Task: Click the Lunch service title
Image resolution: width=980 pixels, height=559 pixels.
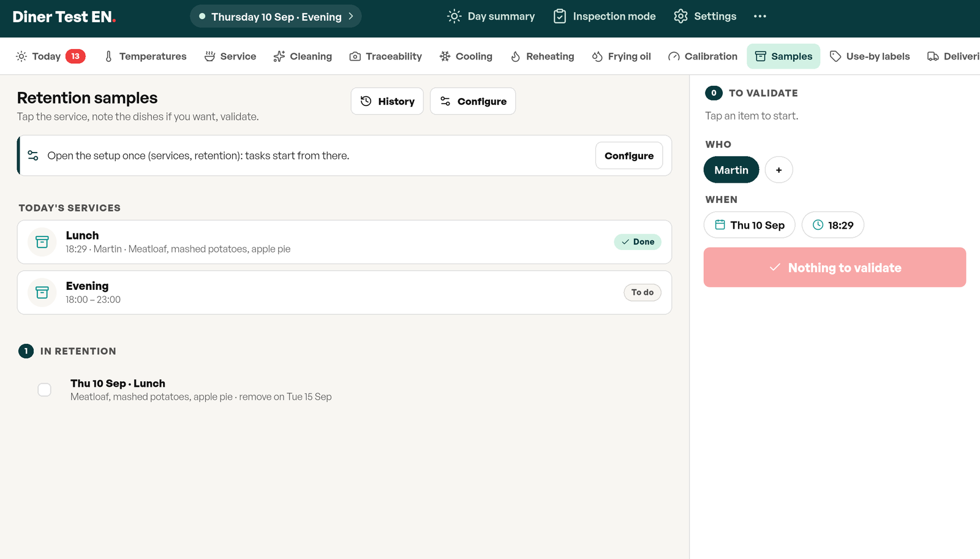Action: [x=82, y=235]
